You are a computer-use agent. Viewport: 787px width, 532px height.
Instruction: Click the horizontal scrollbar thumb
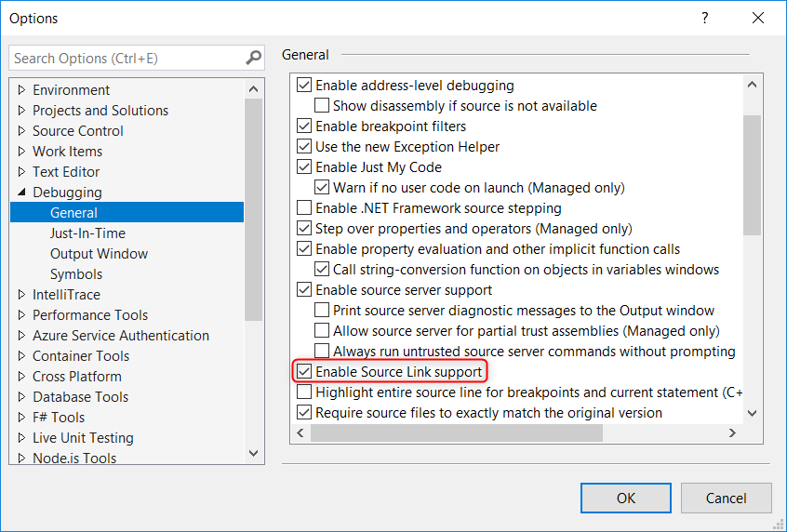click(x=456, y=433)
